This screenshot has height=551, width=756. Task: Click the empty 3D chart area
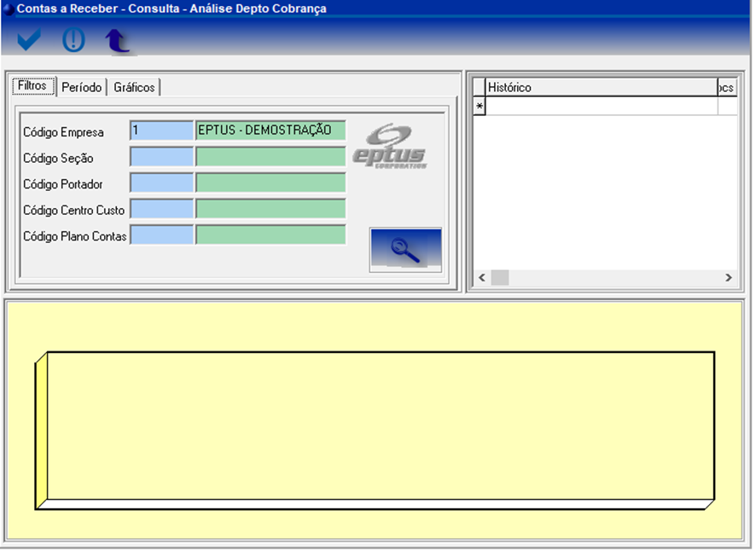(380, 425)
